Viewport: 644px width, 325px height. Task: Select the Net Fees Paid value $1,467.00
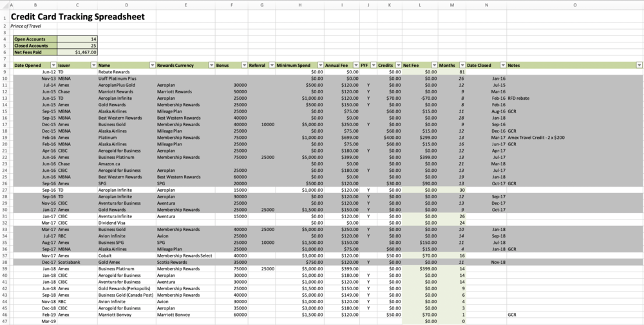point(77,52)
